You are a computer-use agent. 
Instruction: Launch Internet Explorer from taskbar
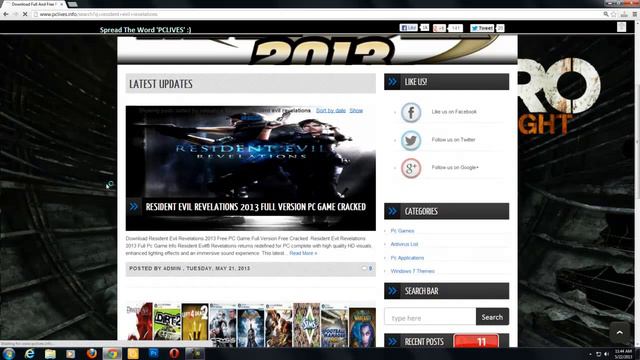coord(29,353)
